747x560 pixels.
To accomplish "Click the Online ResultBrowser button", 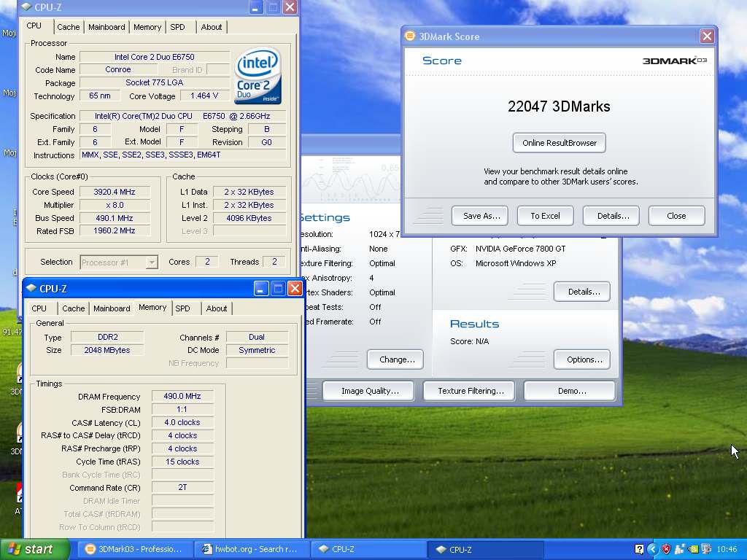I will point(560,143).
